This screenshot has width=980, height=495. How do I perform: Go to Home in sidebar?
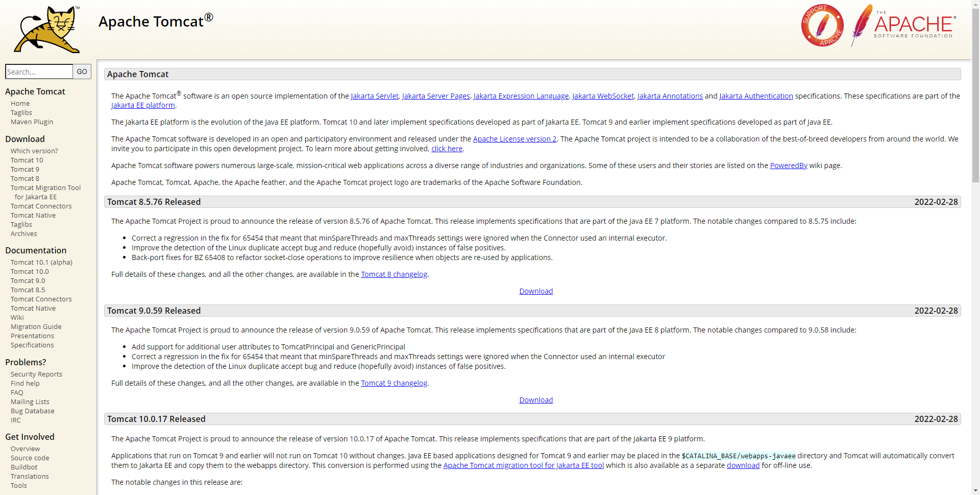[20, 103]
